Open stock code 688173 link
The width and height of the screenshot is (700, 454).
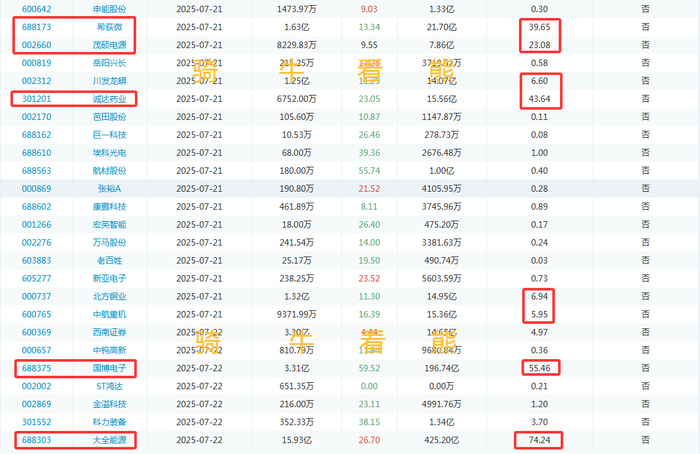tap(37, 27)
